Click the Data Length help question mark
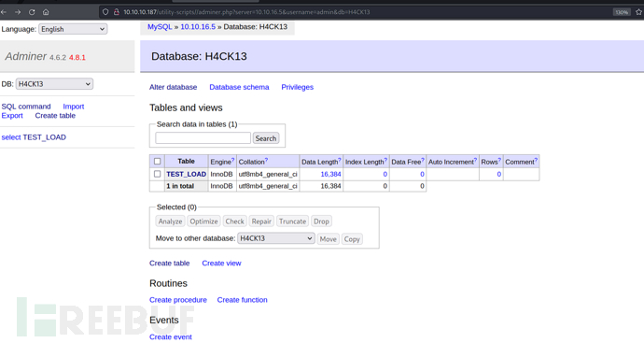Screen dimensions: 644x343 [339, 160]
